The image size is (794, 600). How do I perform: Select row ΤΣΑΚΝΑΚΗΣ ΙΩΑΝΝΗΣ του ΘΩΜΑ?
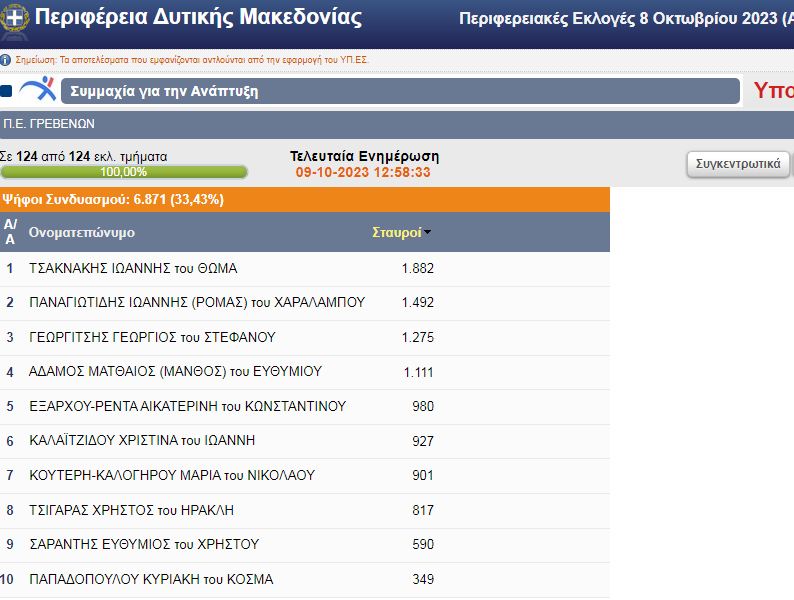coord(305,269)
